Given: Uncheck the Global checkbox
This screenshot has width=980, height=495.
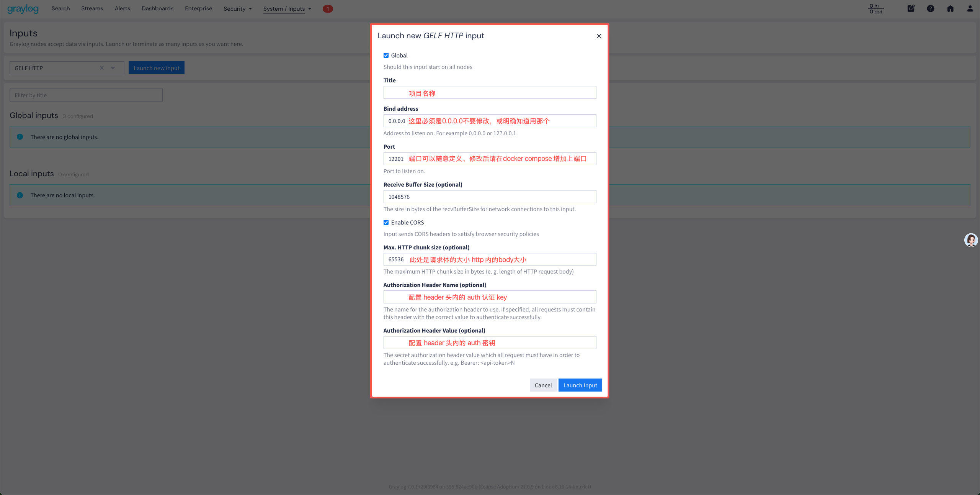Looking at the screenshot, I should coord(386,56).
